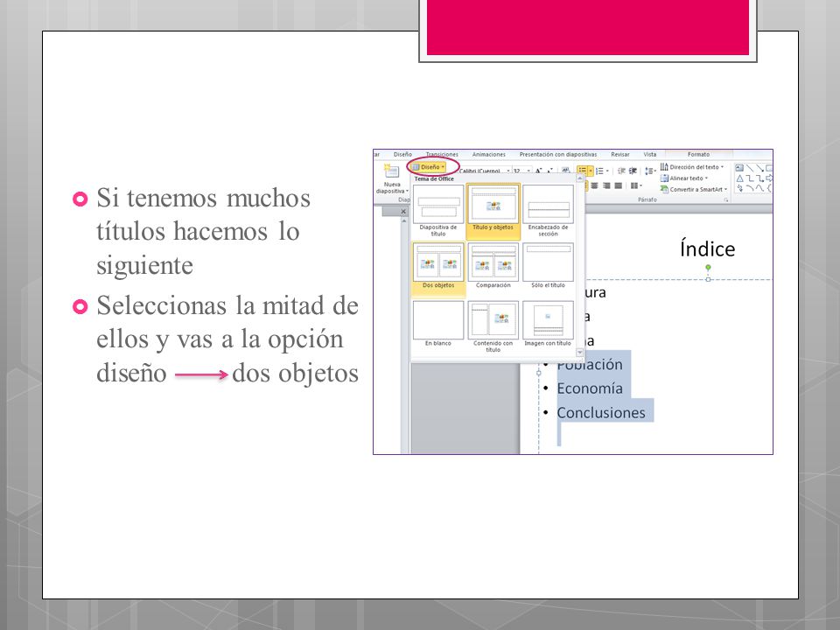The image size is (840, 630).
Task: Choose the Diapositiva de título layout
Action: click(x=438, y=211)
